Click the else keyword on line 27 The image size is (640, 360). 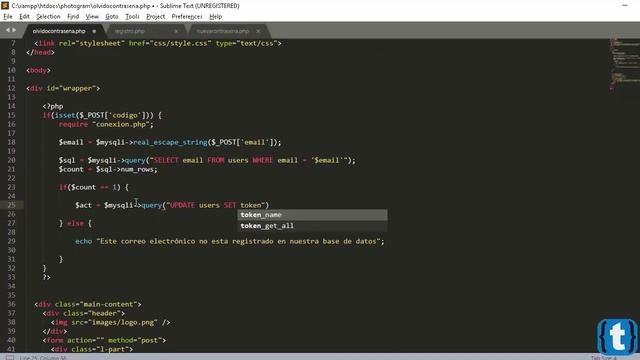click(75, 223)
